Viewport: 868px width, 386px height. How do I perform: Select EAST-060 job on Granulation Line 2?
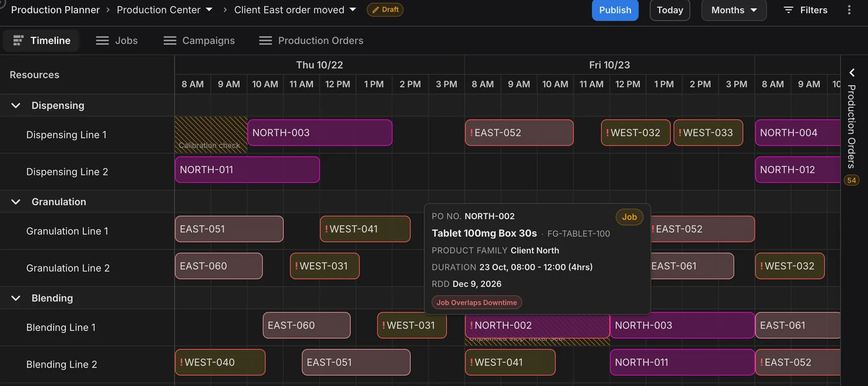point(219,266)
